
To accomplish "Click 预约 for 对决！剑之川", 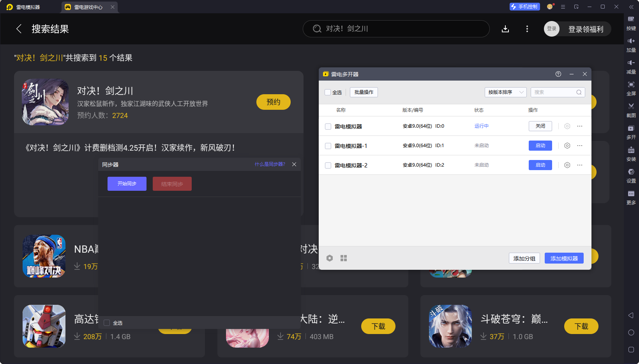I will click(x=274, y=102).
